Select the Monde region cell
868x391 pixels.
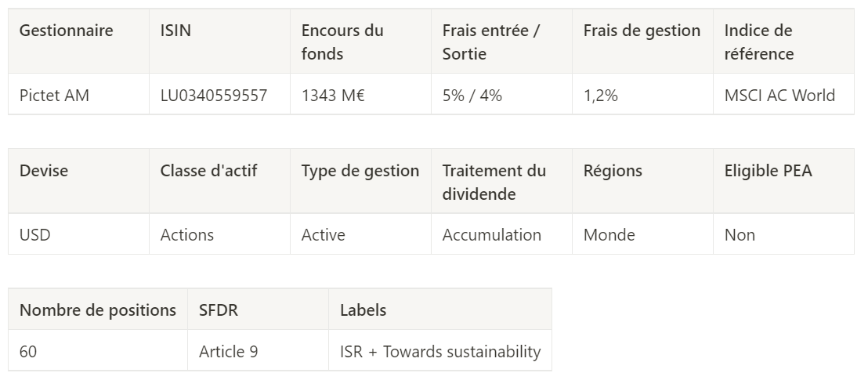coord(609,235)
